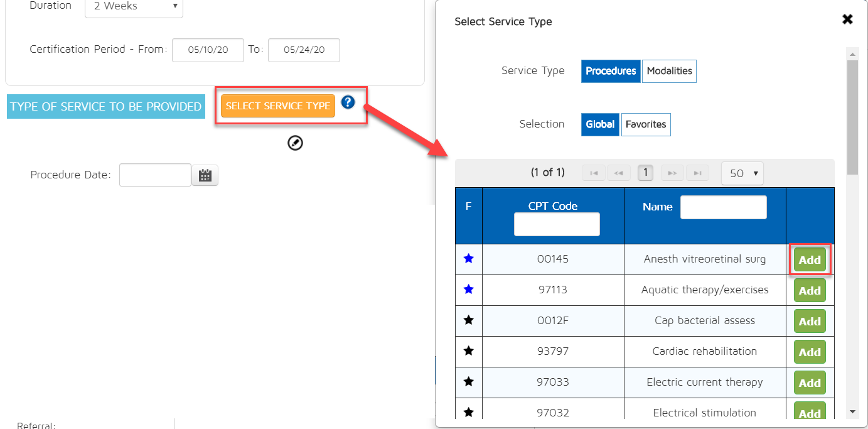868x429 pixels.
Task: Click the blue help question mark icon
Action: 348,102
